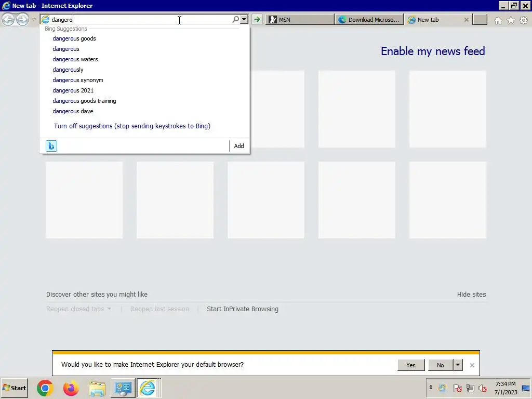The height and width of the screenshot is (399, 532).
Task: Click the magnifier search icon in address bar
Action: (x=235, y=19)
